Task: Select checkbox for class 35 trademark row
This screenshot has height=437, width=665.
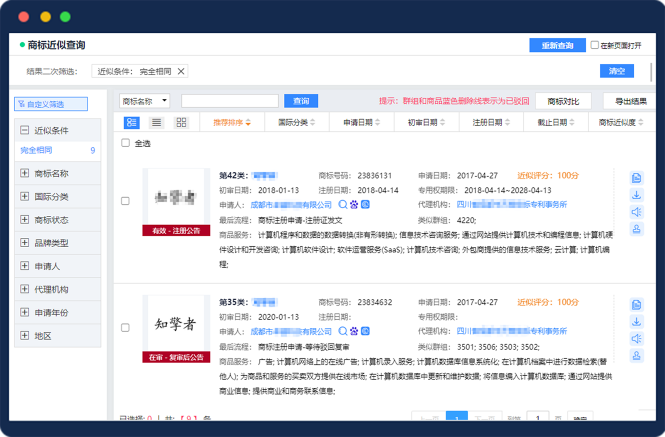Action: (x=125, y=328)
